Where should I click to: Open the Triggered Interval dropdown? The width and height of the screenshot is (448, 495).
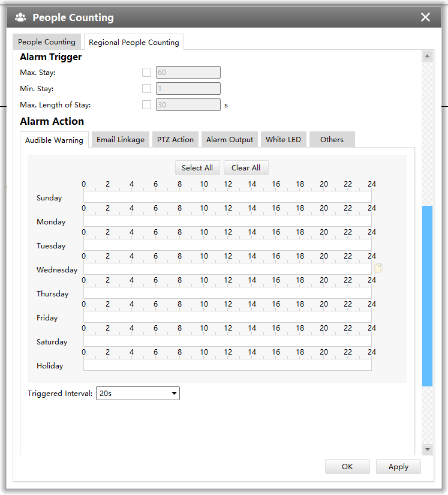[138, 394]
